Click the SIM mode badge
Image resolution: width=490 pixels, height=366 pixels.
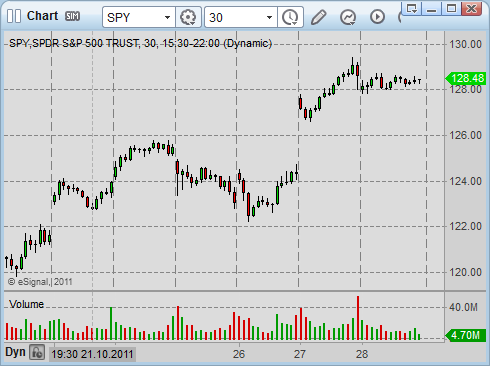tap(72, 16)
